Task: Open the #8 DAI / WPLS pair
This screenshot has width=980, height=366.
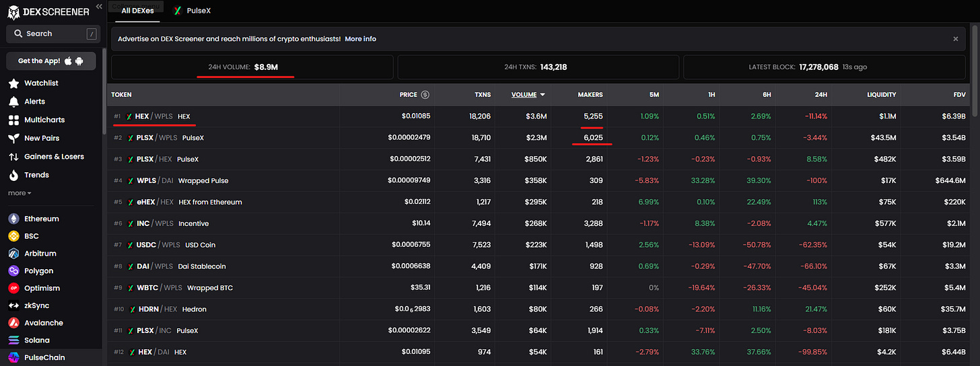Action: click(x=538, y=266)
